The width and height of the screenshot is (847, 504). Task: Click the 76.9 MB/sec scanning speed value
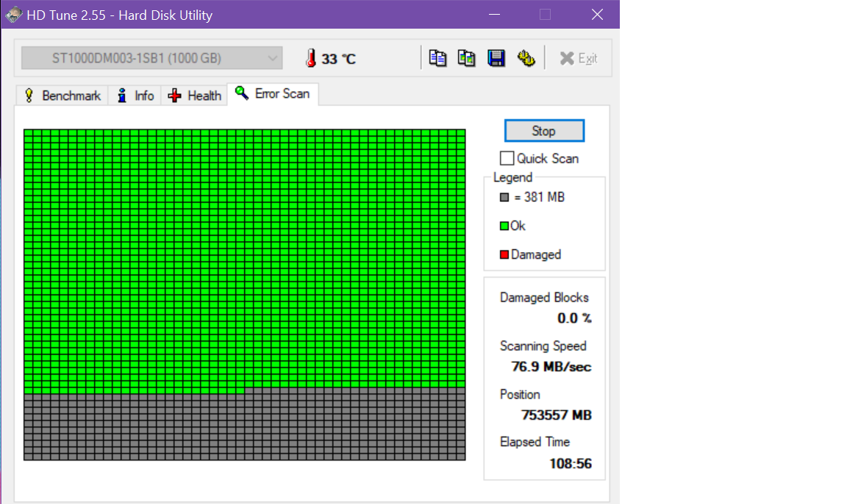point(551,367)
